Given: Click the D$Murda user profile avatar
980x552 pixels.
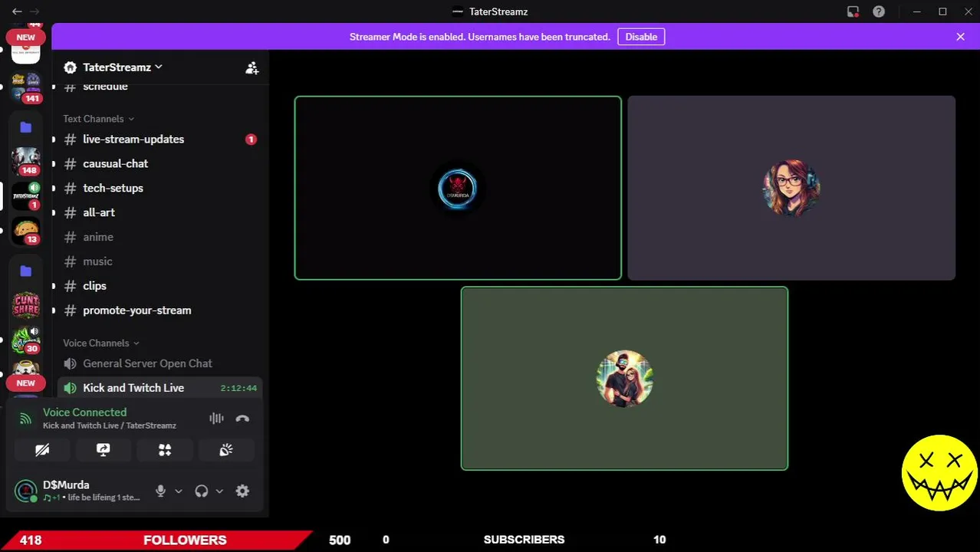Looking at the screenshot, I should 26,491.
